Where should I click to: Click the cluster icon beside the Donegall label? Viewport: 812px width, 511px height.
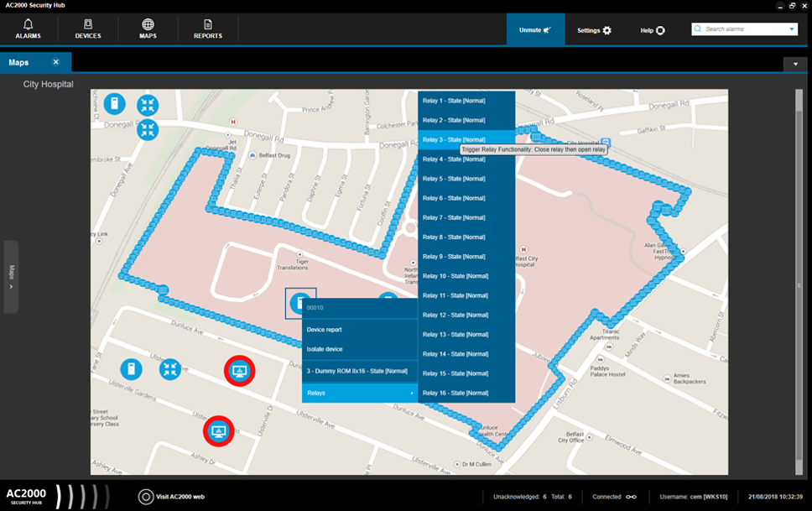point(148,129)
